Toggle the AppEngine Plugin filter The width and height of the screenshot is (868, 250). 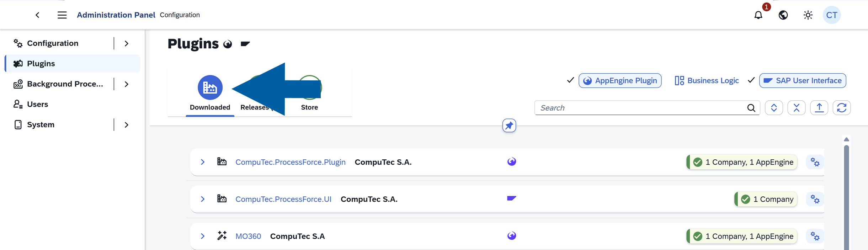pyautogui.click(x=620, y=81)
